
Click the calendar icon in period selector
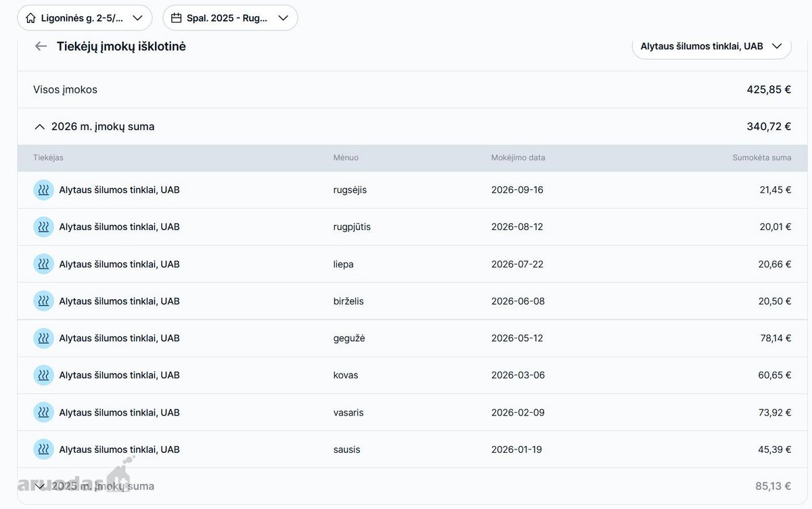[176, 18]
